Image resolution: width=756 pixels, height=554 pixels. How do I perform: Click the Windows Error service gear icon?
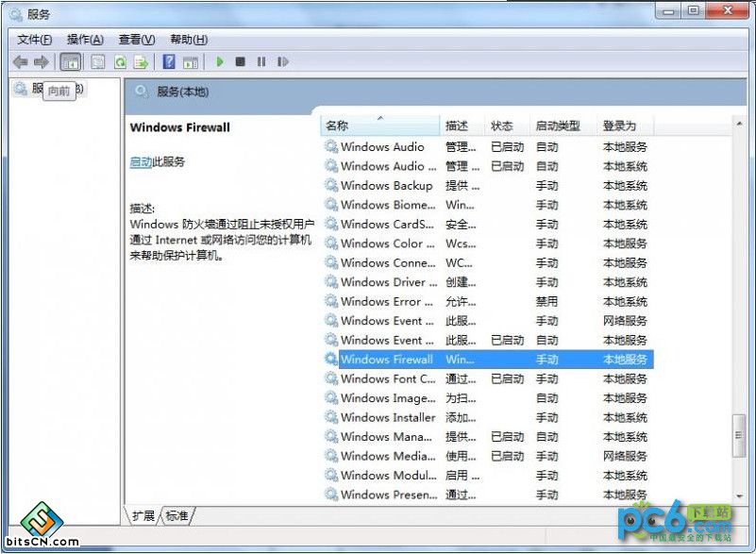click(331, 301)
